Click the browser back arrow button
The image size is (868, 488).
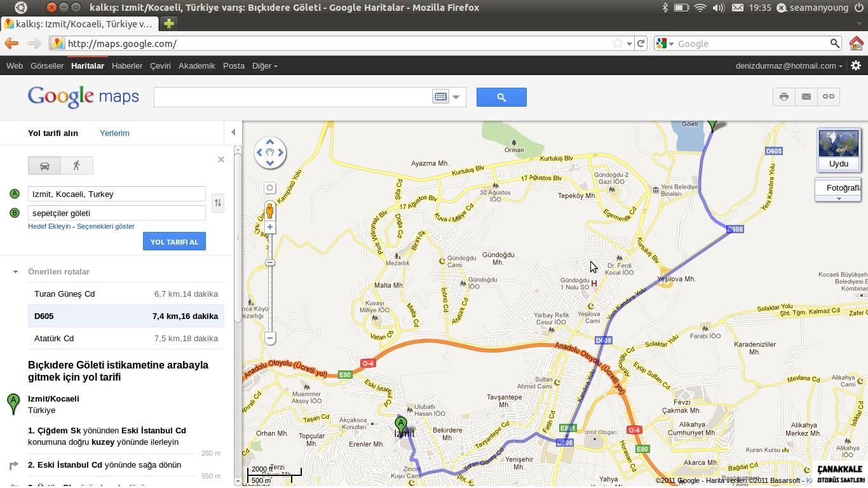[11, 43]
